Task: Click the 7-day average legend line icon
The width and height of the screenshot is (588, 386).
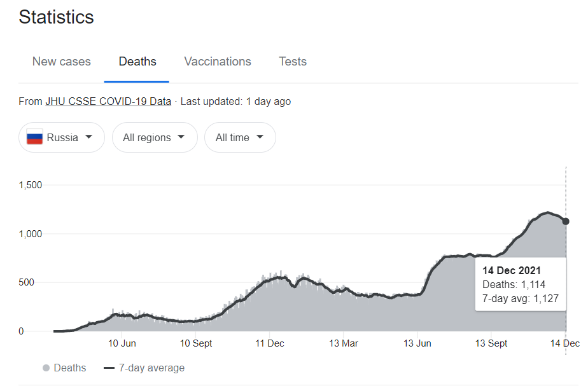Action: [109, 368]
